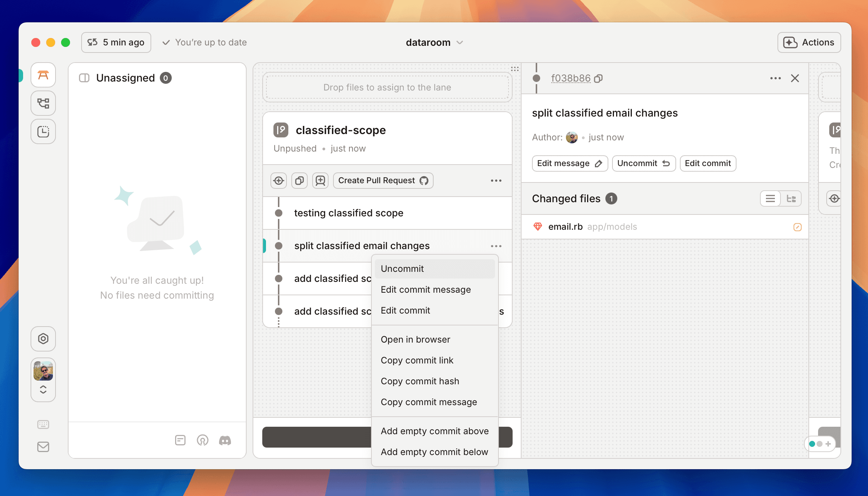This screenshot has width=868, height=496.
Task: Switch changed files to tree view
Action: [x=791, y=198]
